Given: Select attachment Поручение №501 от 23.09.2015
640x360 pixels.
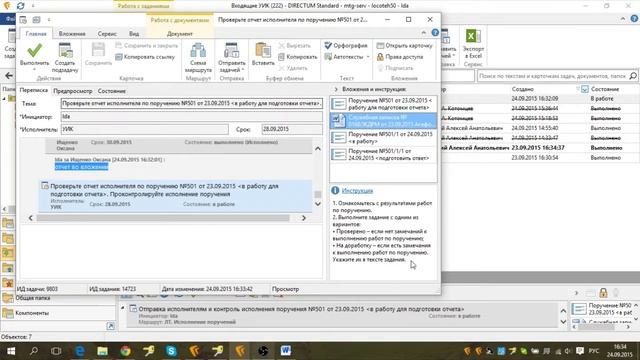Looking at the screenshot, I should coord(383,104).
